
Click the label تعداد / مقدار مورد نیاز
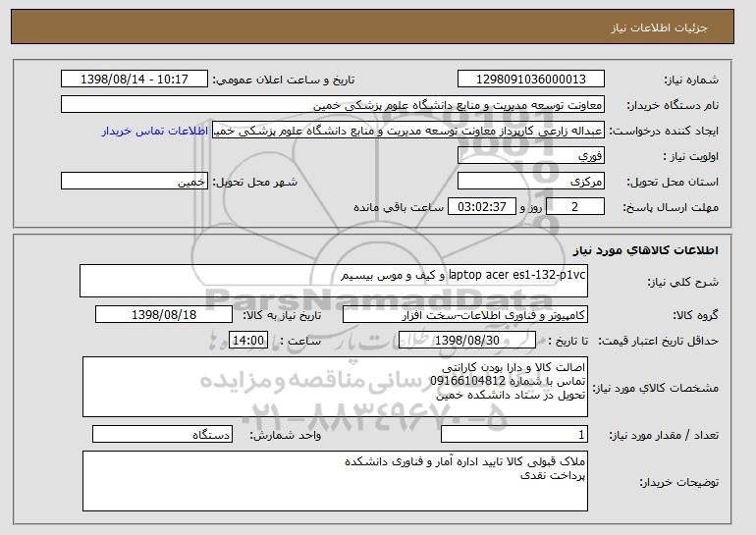pyautogui.click(x=664, y=436)
